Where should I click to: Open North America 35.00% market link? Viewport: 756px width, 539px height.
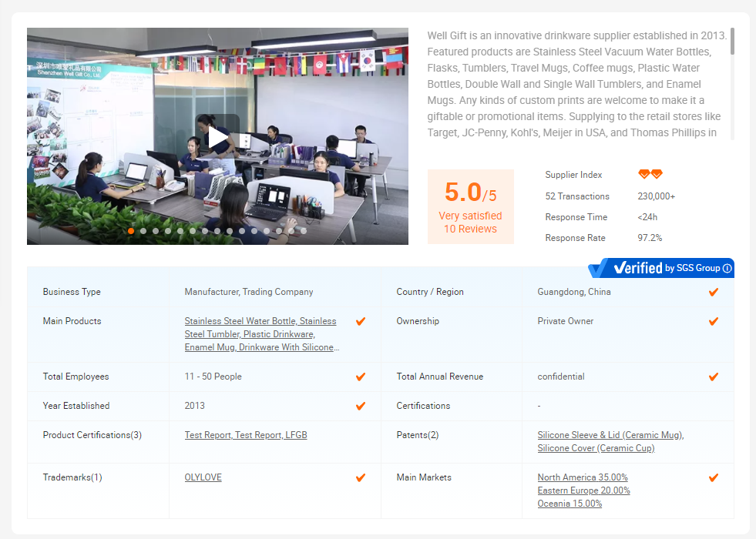click(583, 477)
